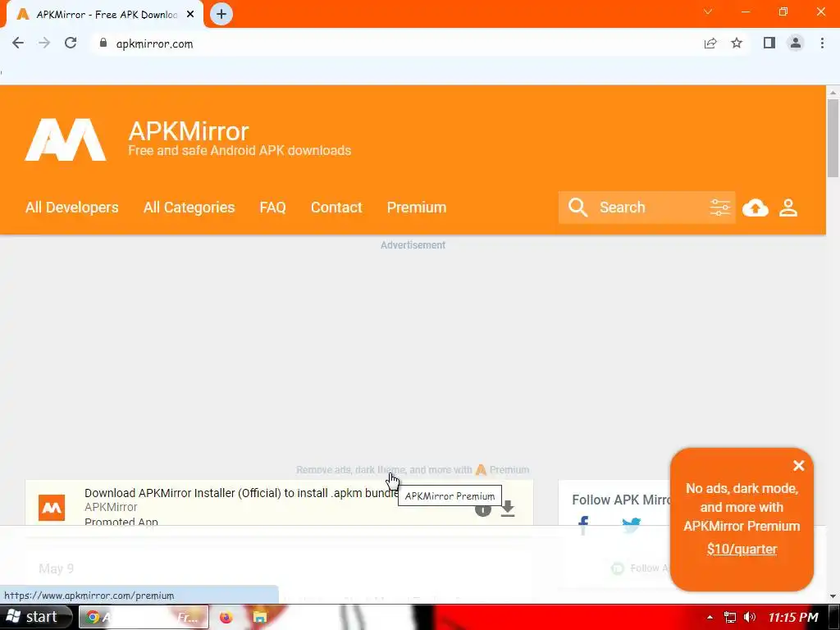The image size is (840, 630).
Task: Open Premium menu item
Action: (417, 208)
